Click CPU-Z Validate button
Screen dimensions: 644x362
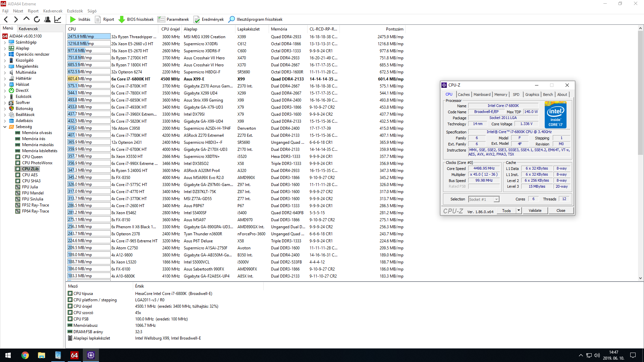(x=535, y=210)
